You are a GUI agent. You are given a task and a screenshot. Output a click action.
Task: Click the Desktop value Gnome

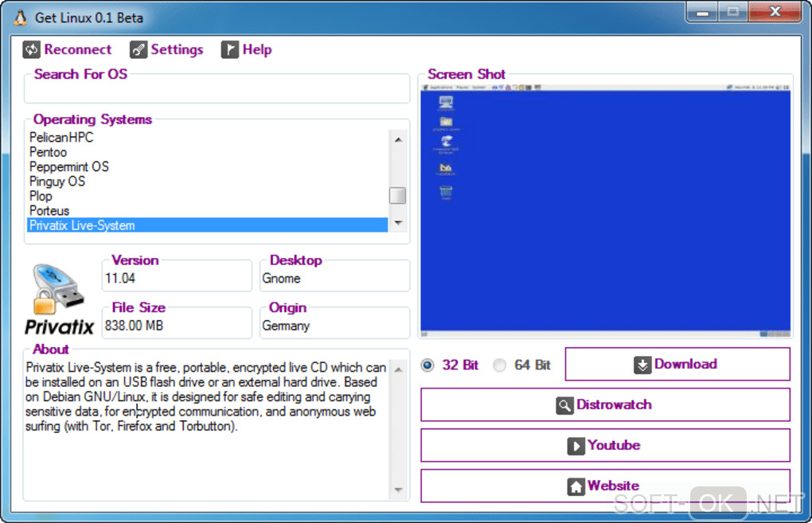click(281, 279)
